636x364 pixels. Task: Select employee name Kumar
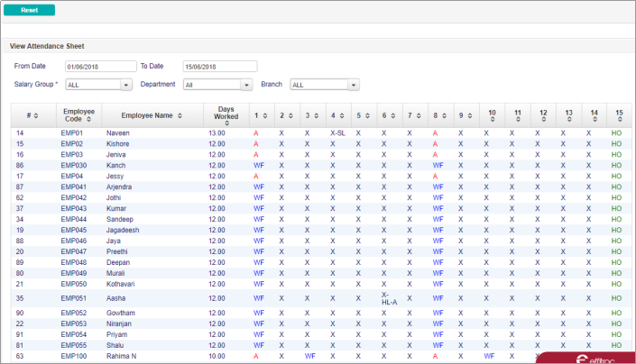click(x=116, y=208)
